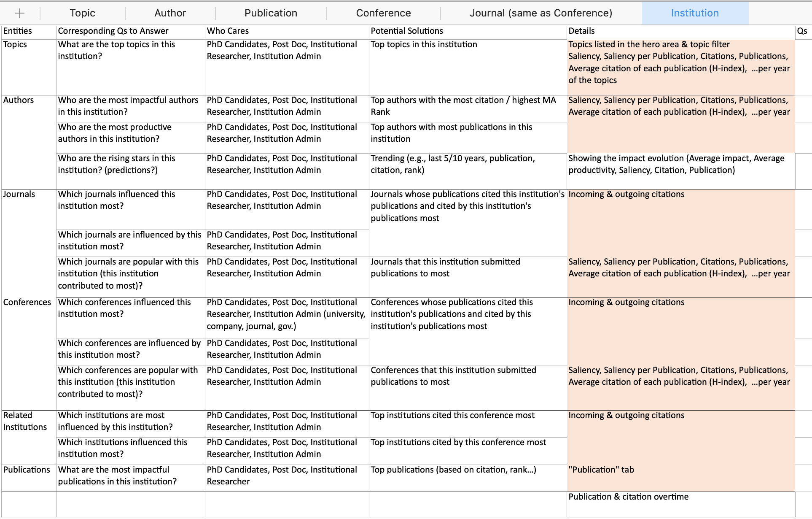Select 'Who are the rising stars' question cell
Viewport: 812px width, 519px height.
click(131, 171)
